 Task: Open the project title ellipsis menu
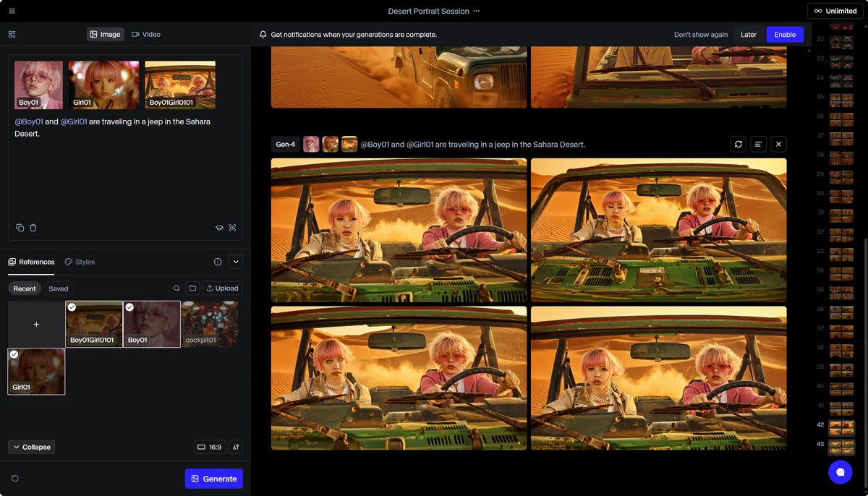click(476, 11)
